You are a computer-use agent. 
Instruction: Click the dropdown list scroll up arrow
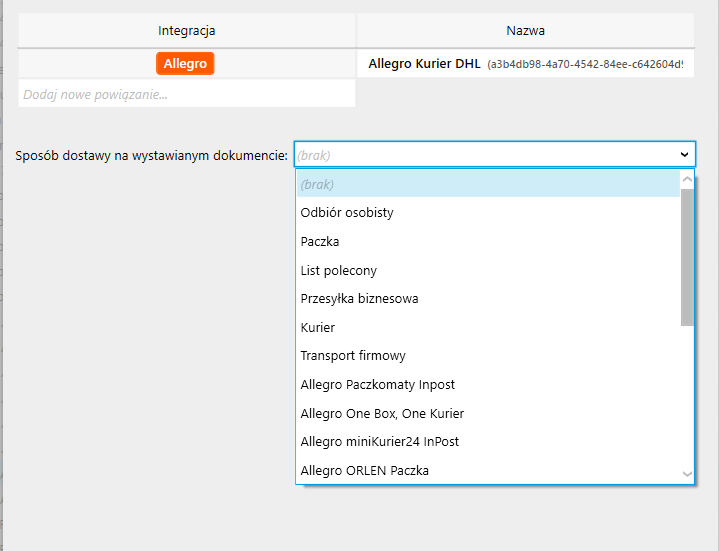(x=687, y=180)
